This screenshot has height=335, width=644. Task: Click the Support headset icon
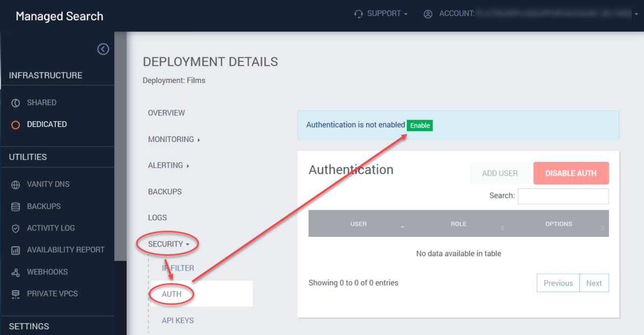(358, 13)
